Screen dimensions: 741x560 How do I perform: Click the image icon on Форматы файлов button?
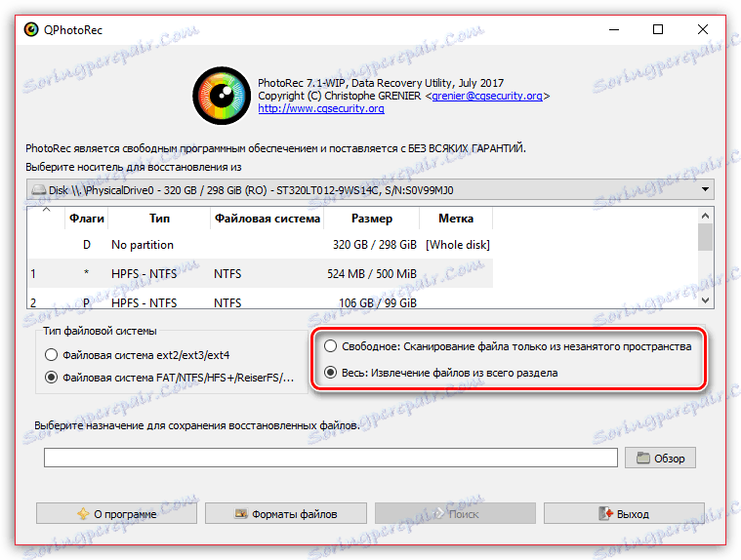tap(241, 513)
